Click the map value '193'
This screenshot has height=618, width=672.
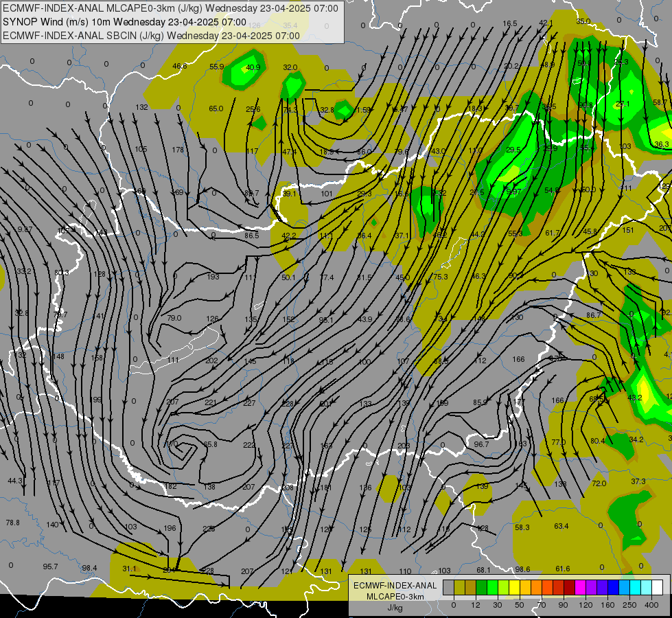[213, 277]
